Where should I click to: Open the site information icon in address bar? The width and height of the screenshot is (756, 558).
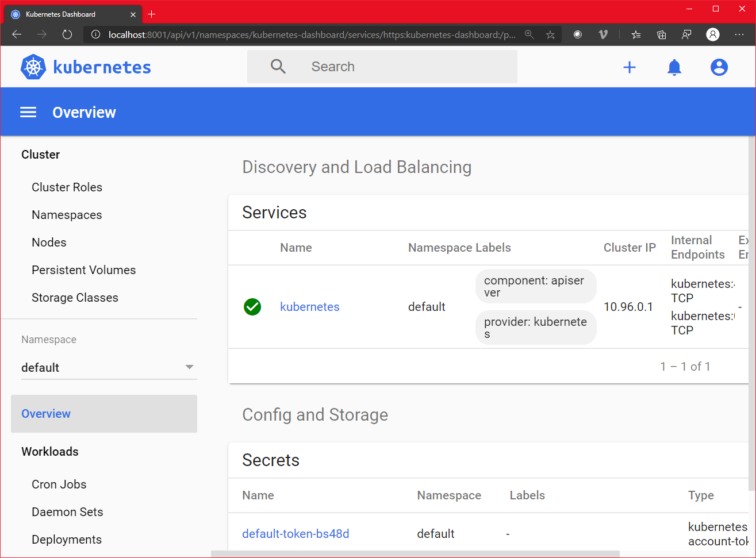pos(95,34)
